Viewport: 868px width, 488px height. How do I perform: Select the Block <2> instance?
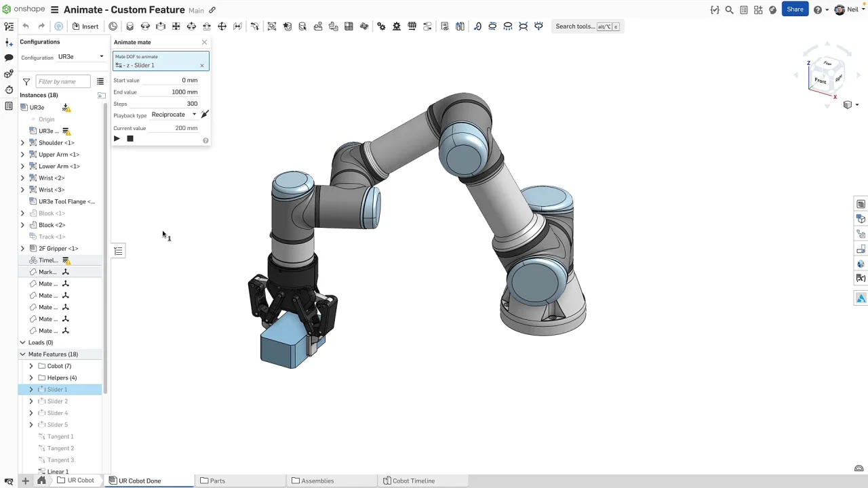pos(52,225)
